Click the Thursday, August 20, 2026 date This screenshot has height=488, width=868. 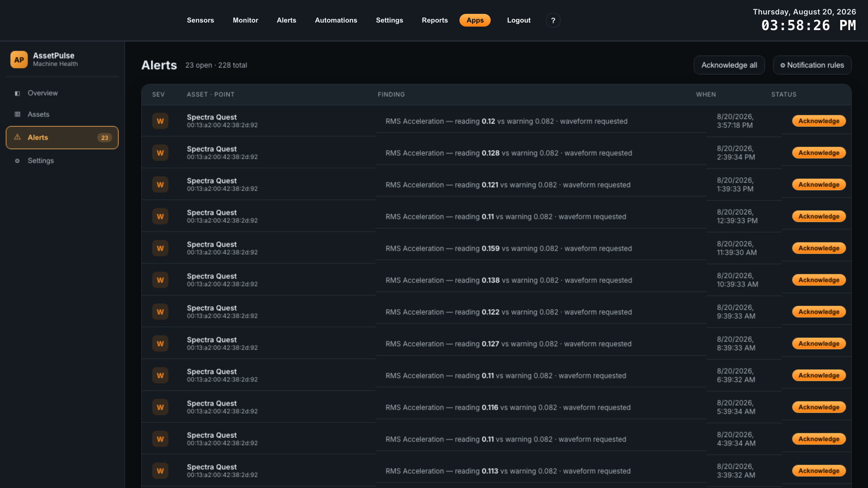tap(804, 12)
